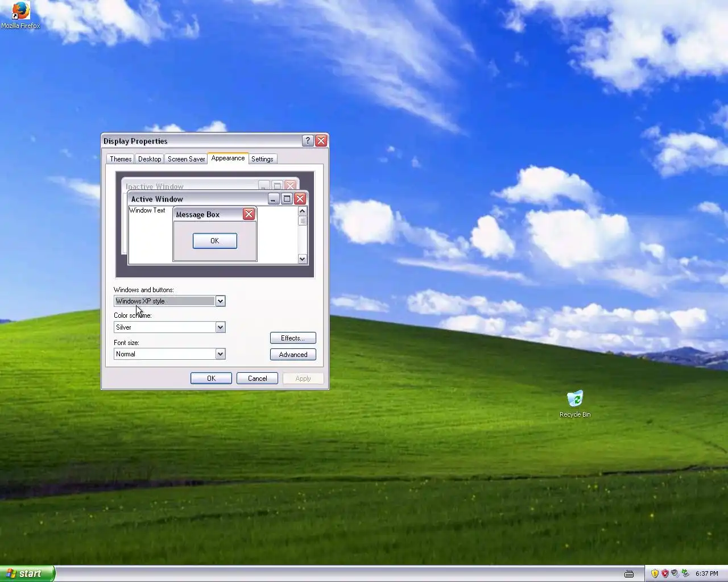Select the Appearance tab
Screen dimensions: 728x582
pyautogui.click(x=227, y=158)
